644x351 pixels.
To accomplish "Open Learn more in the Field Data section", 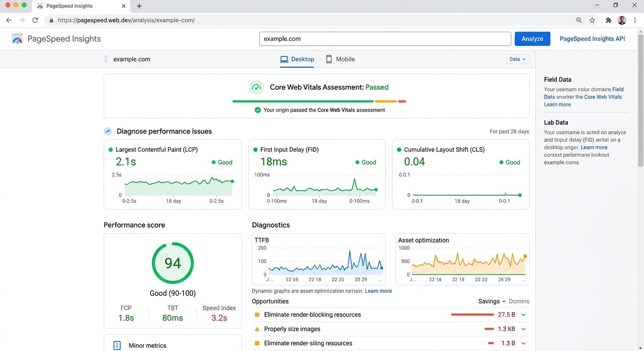I will pos(557,105).
